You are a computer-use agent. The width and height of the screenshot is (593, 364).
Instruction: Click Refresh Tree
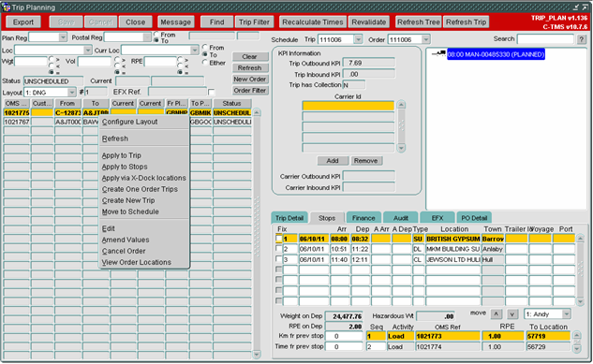pyautogui.click(x=418, y=22)
